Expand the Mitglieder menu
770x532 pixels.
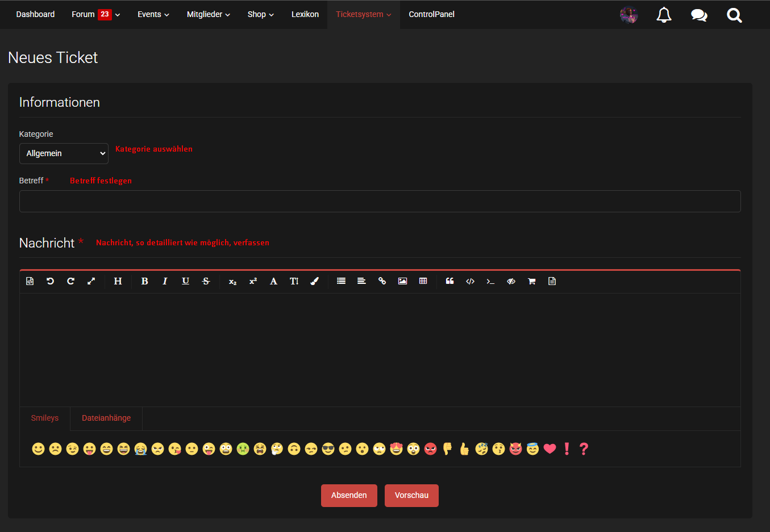[208, 14]
